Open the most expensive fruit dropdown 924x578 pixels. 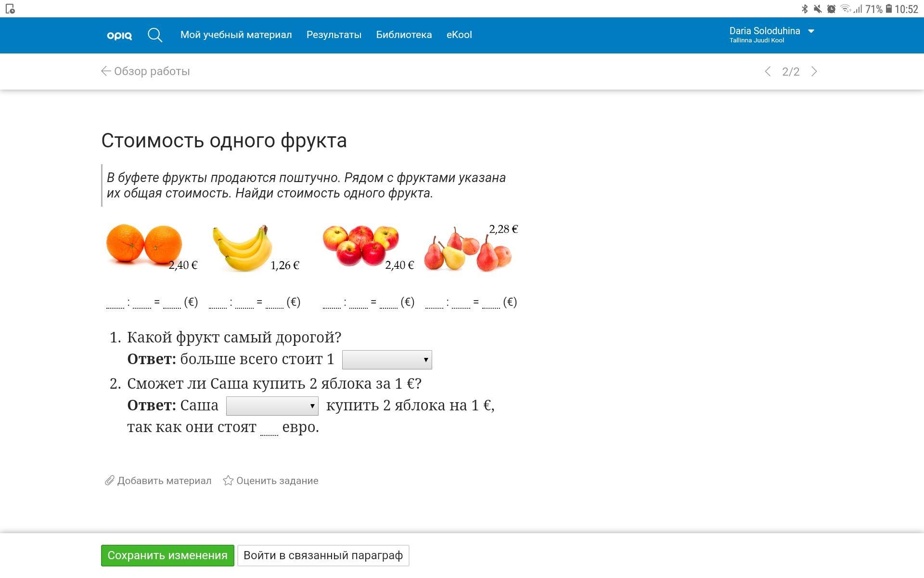coord(387,360)
